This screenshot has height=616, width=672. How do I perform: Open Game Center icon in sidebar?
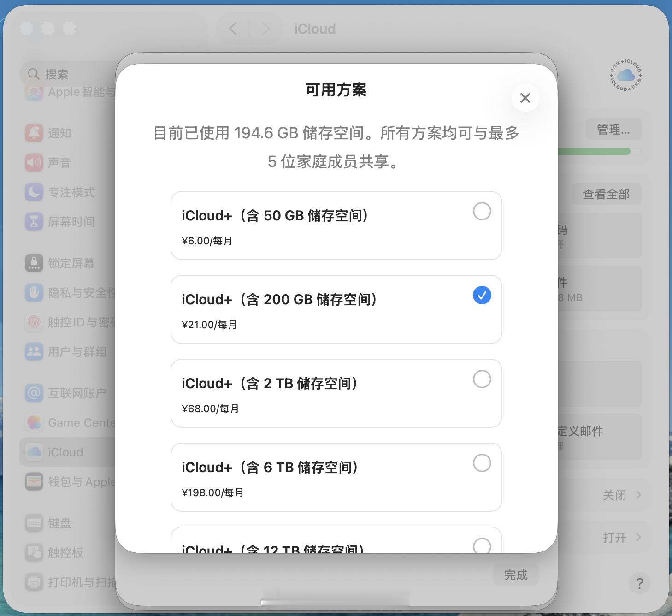point(34,423)
